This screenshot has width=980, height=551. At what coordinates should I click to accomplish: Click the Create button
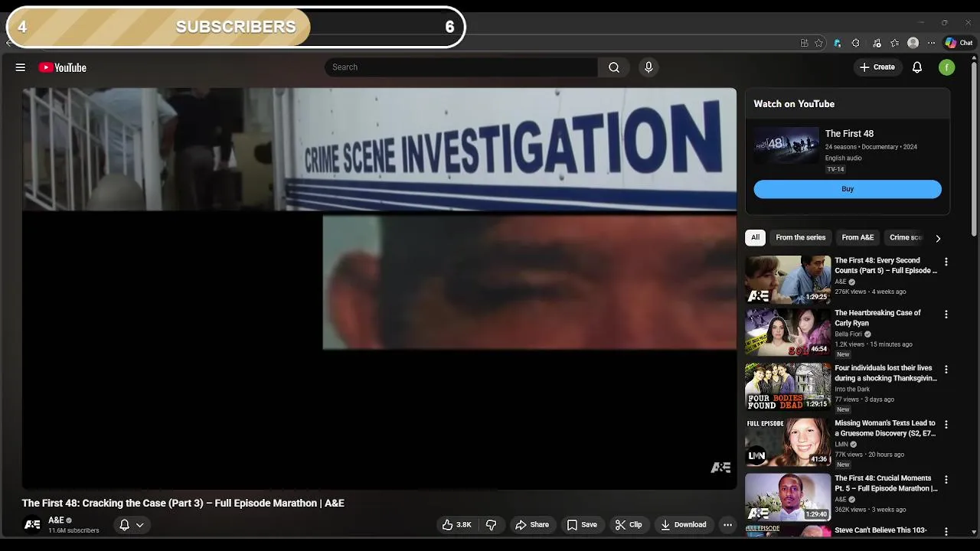(877, 67)
